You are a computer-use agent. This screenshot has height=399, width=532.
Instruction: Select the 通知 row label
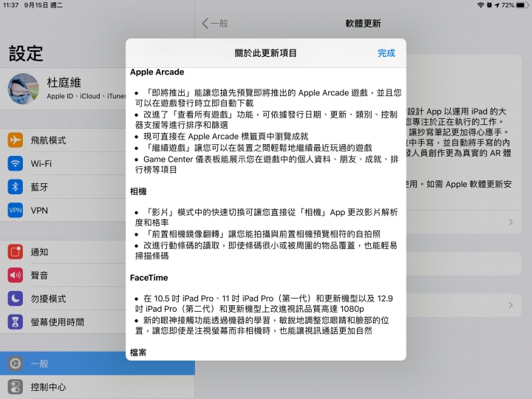click(39, 252)
